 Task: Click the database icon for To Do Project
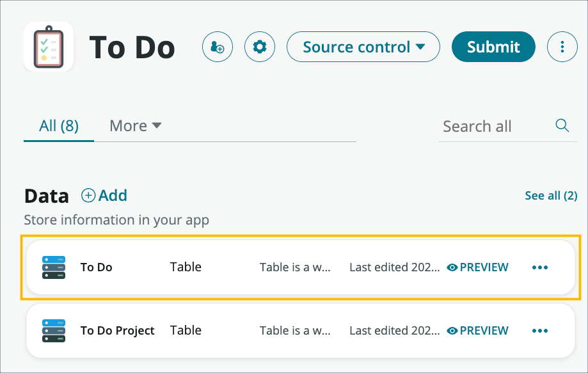(x=54, y=330)
